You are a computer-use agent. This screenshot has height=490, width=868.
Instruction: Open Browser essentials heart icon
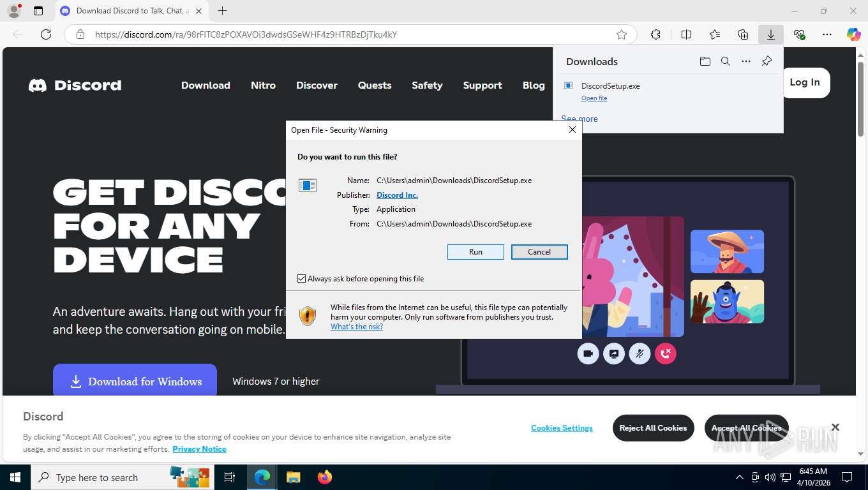pos(799,34)
